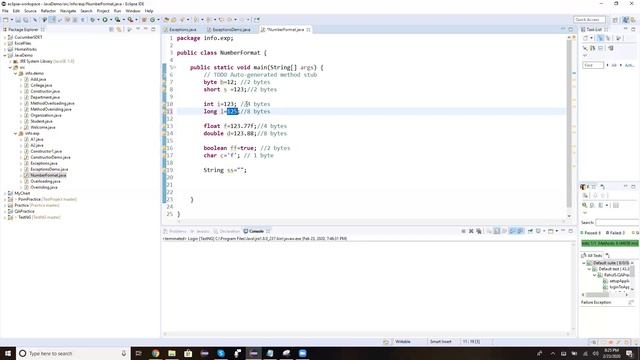This screenshot has height=360, width=640.
Task: Click Open Perspective icon near Quick Access
Action: (x=615, y=20)
